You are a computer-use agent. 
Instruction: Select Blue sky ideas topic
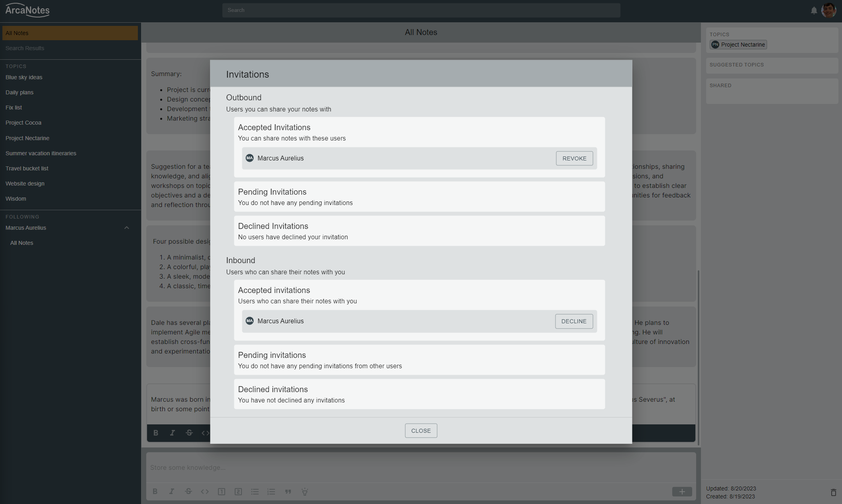[24, 77]
